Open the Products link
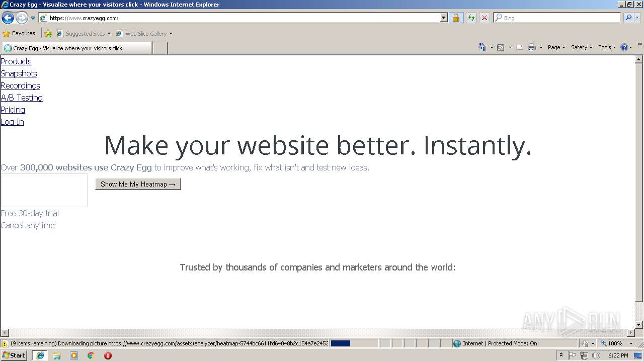Viewport: 644px width, 362px height. point(16,61)
